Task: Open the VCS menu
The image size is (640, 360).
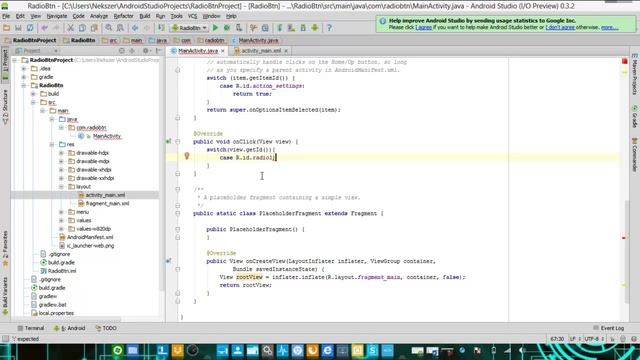Action: point(192,16)
